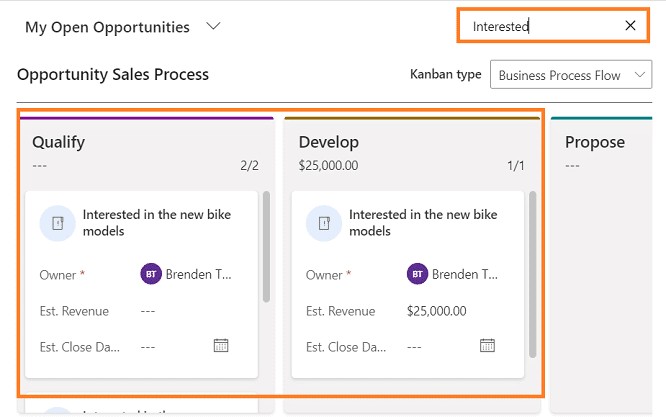
Task: Click into the search field containing Interested
Action: coord(540,26)
